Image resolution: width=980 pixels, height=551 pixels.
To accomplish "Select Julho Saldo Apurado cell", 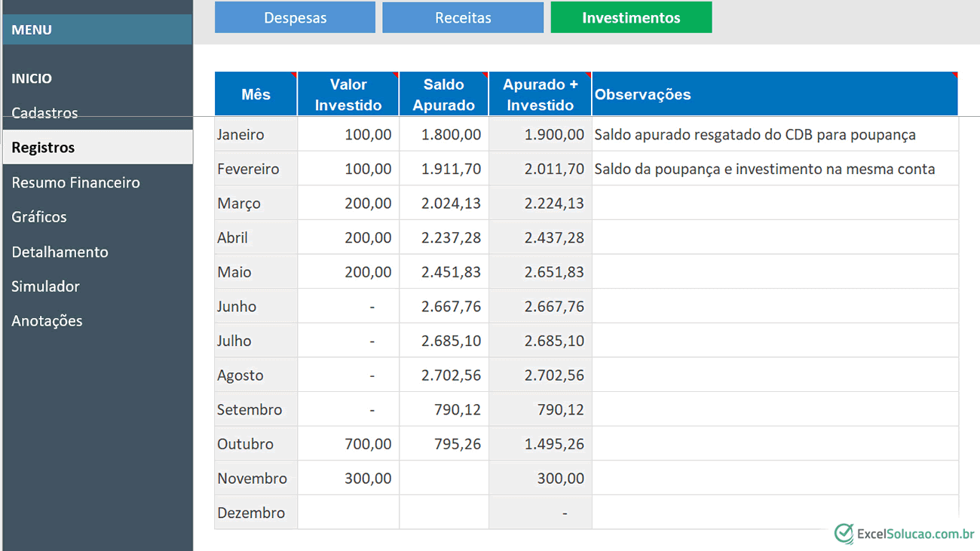I will click(x=444, y=341).
